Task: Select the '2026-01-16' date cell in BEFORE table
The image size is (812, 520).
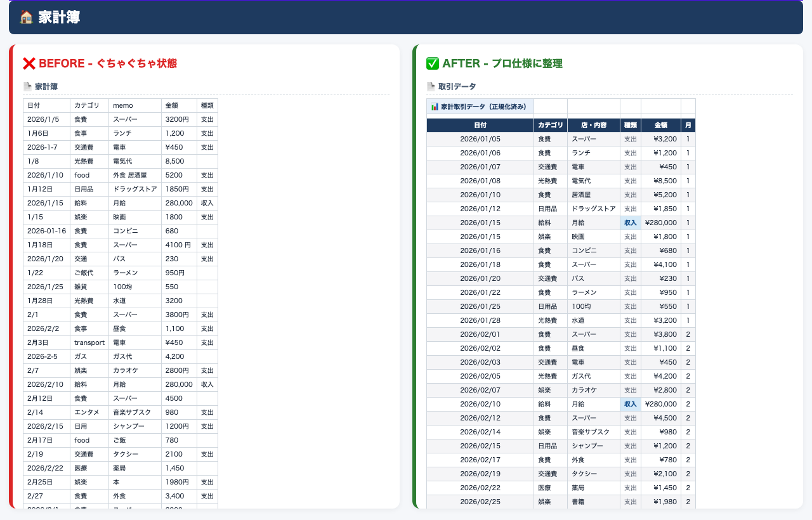Action: (47, 231)
